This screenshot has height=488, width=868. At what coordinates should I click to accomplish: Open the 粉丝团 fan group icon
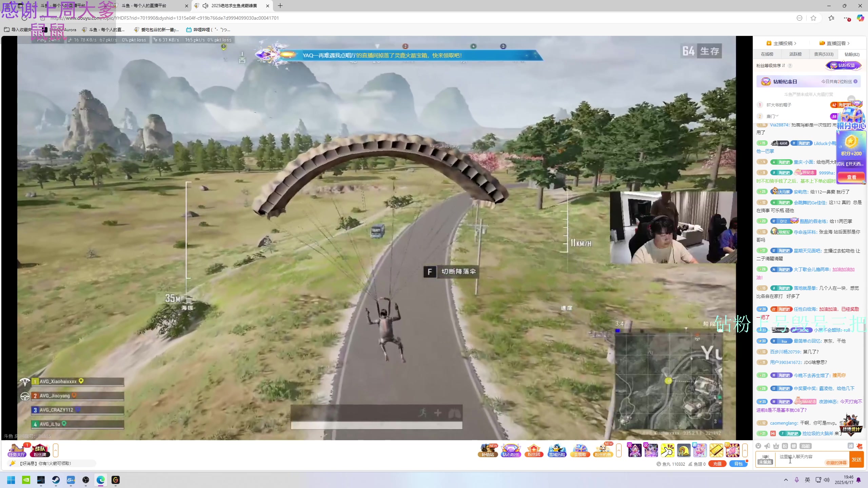click(x=534, y=450)
